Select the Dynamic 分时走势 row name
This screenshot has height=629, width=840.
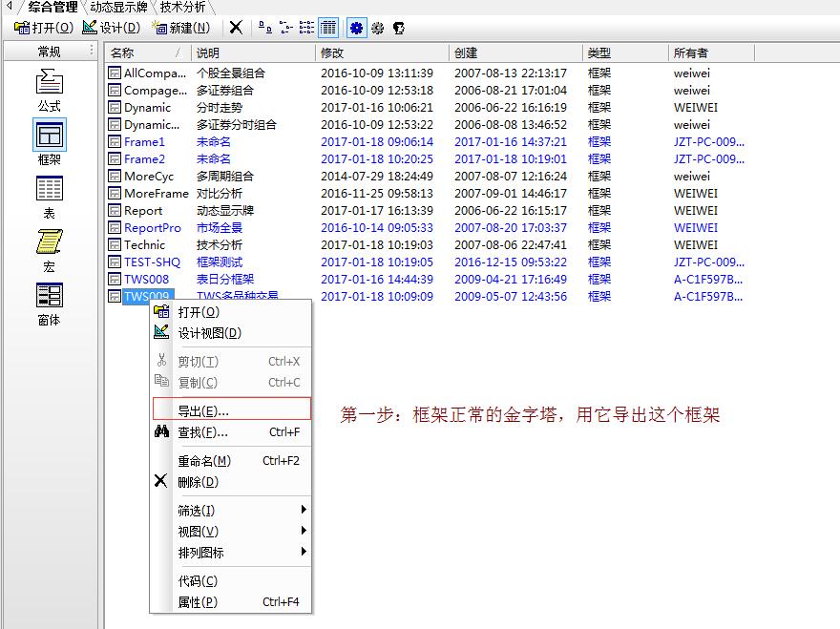(x=147, y=107)
